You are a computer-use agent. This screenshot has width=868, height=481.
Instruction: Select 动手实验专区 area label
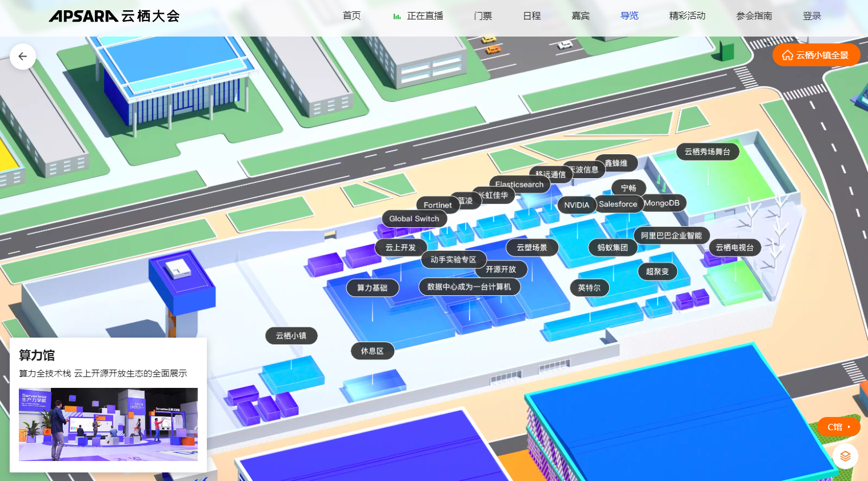tap(454, 259)
